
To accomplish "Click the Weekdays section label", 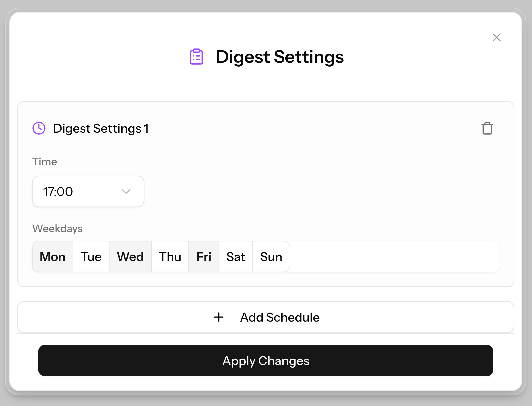I will coord(57,228).
